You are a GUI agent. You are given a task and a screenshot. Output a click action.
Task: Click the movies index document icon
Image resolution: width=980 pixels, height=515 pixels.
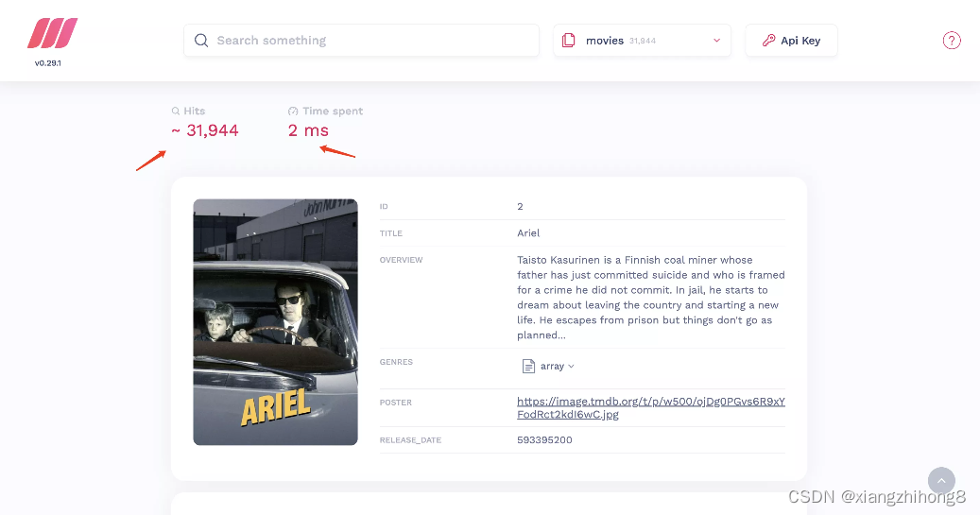coord(568,41)
